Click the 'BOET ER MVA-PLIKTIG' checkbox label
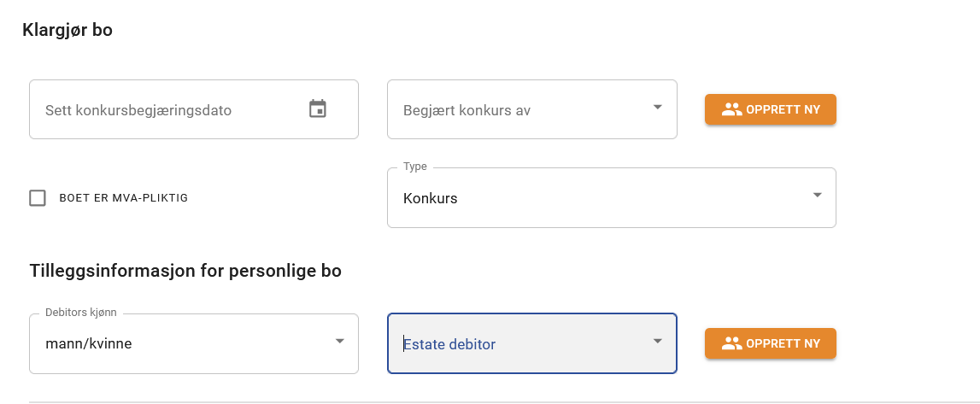Screen dimensions: 980x404 pyautogui.click(x=123, y=198)
